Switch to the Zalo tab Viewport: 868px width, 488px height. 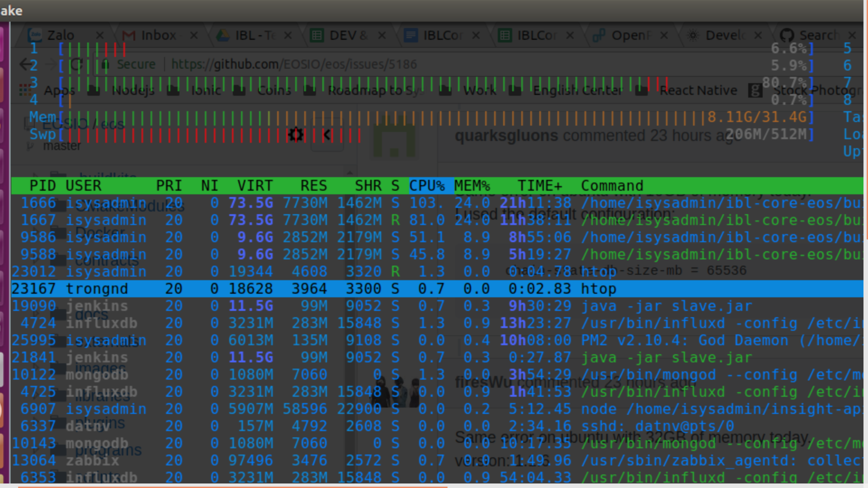[x=61, y=35]
